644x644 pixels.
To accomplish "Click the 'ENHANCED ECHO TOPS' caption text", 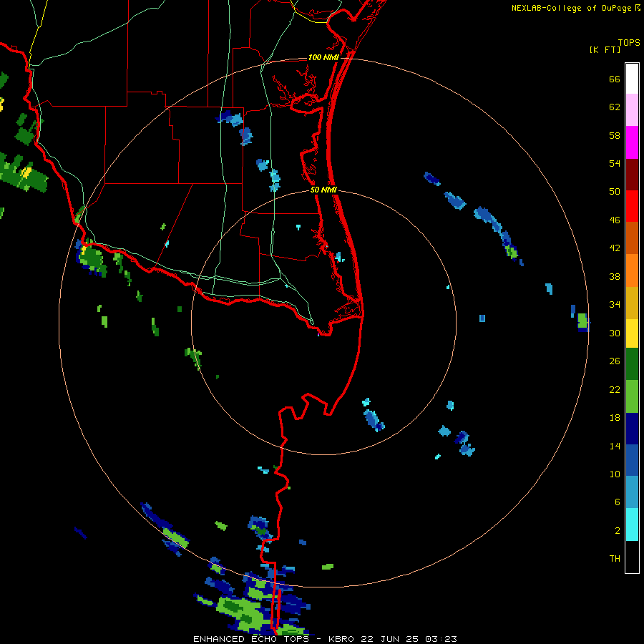I will point(251,639).
